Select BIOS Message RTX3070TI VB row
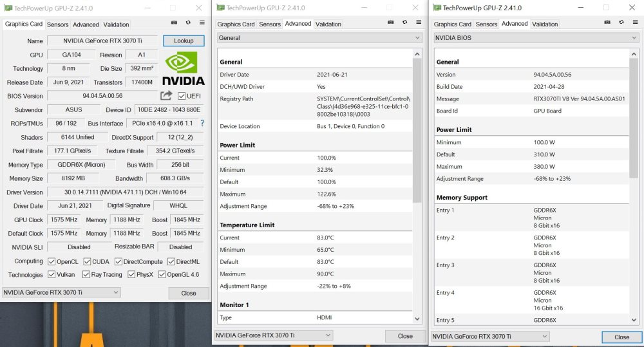Viewport: 644px width, 347px height. click(531, 99)
